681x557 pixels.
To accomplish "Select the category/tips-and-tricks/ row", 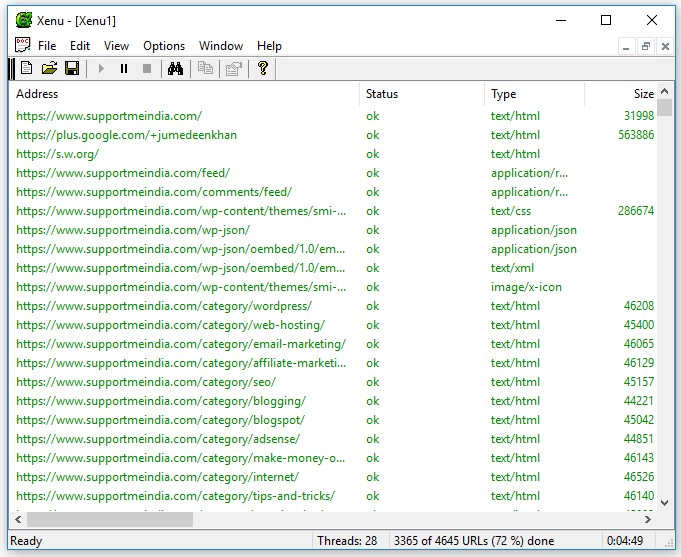I will point(333,496).
